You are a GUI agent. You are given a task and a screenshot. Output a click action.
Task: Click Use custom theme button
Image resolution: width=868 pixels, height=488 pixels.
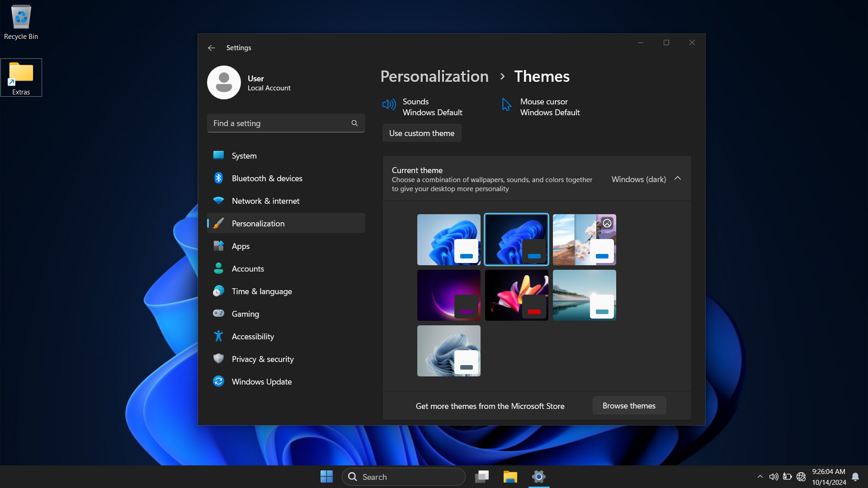422,133
